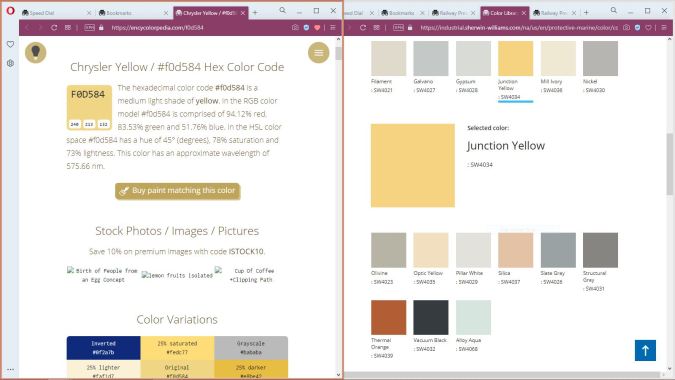
Task: Open Birth of People from an Egg Concept image
Action: click(x=102, y=275)
